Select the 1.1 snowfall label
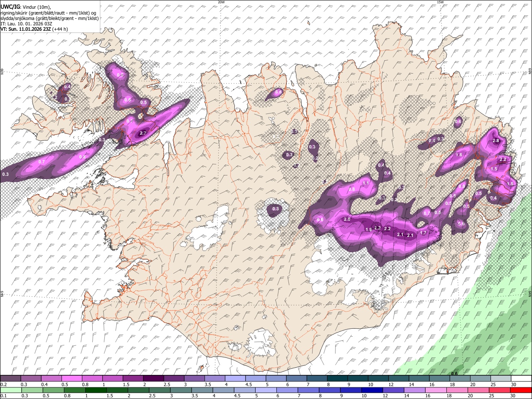532x399 pixels. [366, 183]
